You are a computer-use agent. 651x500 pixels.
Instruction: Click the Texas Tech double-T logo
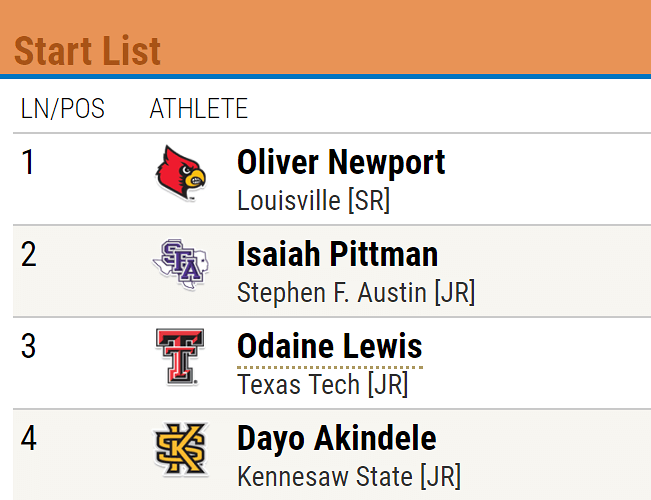coord(180,357)
